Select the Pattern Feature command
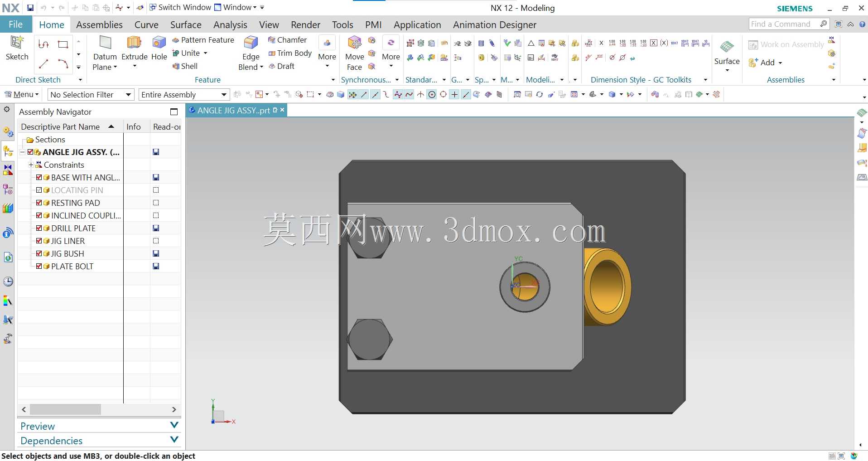Viewport: 868px width, 461px height. (x=203, y=40)
